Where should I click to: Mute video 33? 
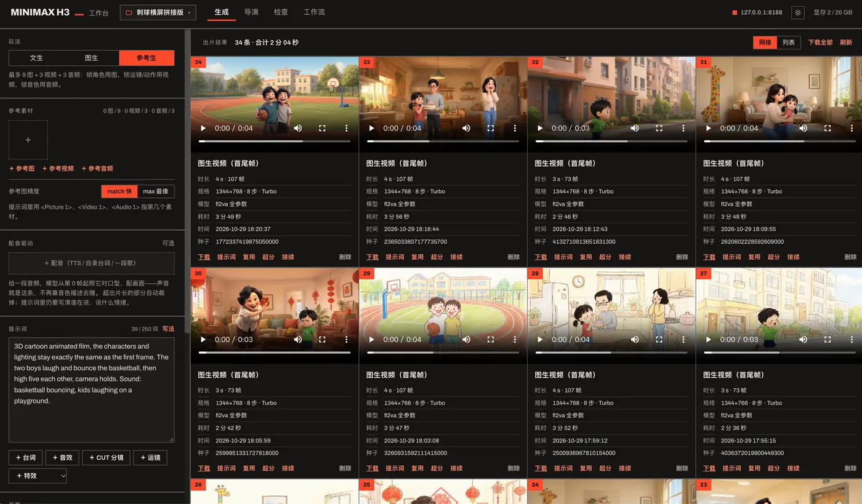[466, 128]
